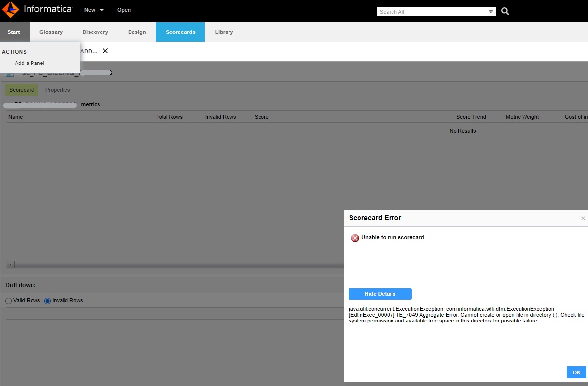Click the Score column header
This screenshot has height=386, width=588.
pos(261,117)
